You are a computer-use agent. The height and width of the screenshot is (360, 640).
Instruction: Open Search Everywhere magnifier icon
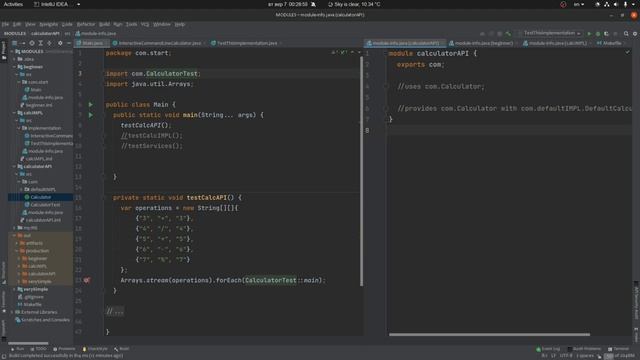tap(626, 33)
